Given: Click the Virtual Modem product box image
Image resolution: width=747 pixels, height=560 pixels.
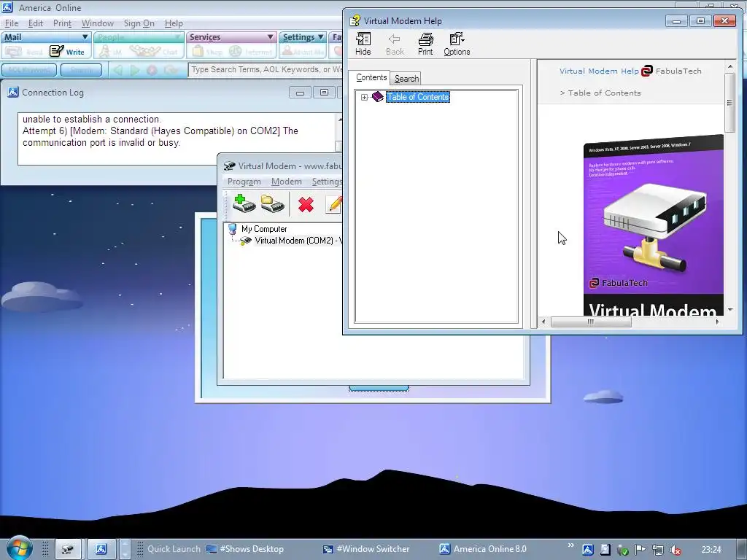Looking at the screenshot, I should pos(653,225).
